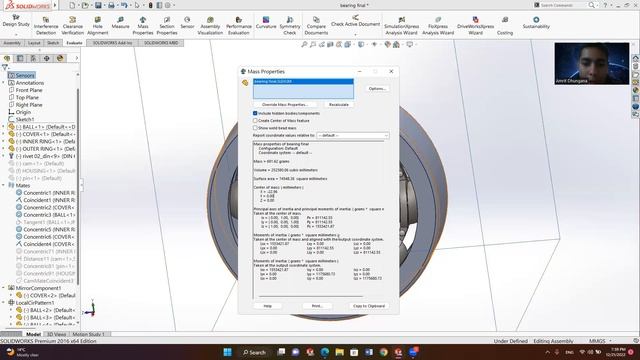Click the Recalculate button
The image size is (640, 360).
pyautogui.click(x=339, y=104)
